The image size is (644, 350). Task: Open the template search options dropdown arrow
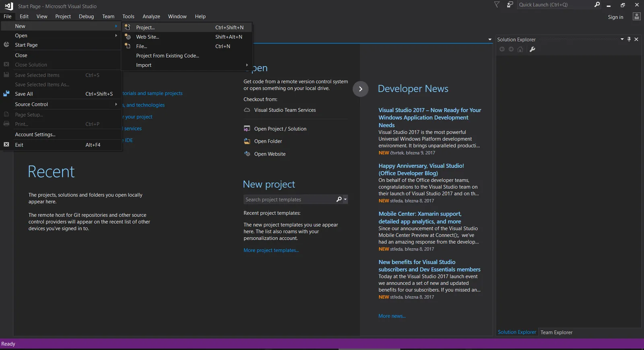(x=345, y=199)
